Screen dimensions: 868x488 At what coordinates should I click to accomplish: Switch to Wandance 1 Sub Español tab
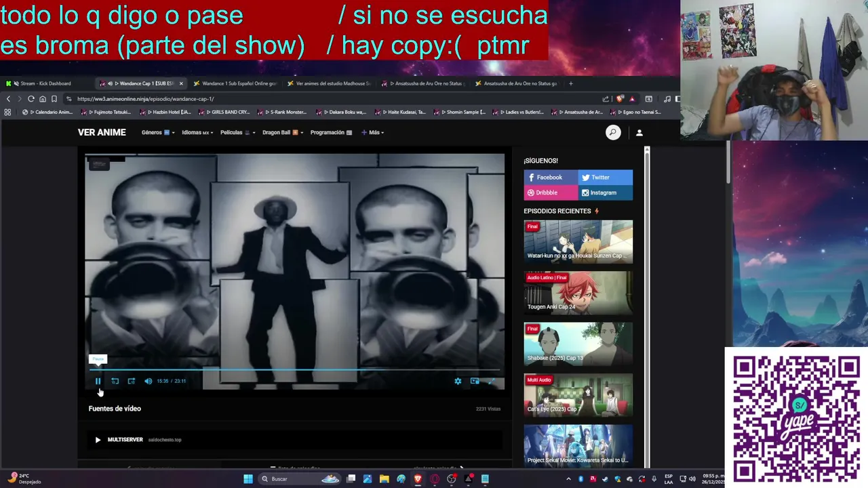[x=235, y=83]
